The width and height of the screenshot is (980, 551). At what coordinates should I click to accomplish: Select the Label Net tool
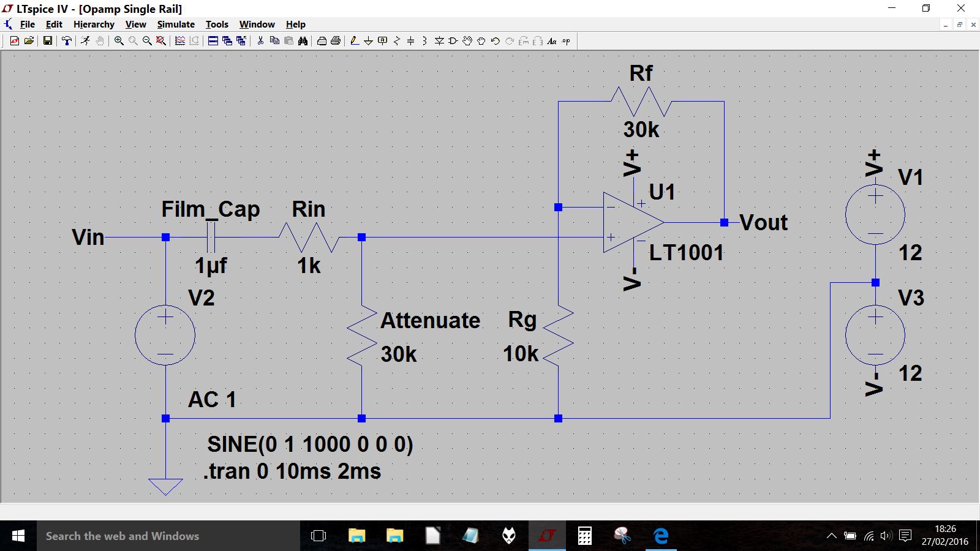(x=383, y=41)
